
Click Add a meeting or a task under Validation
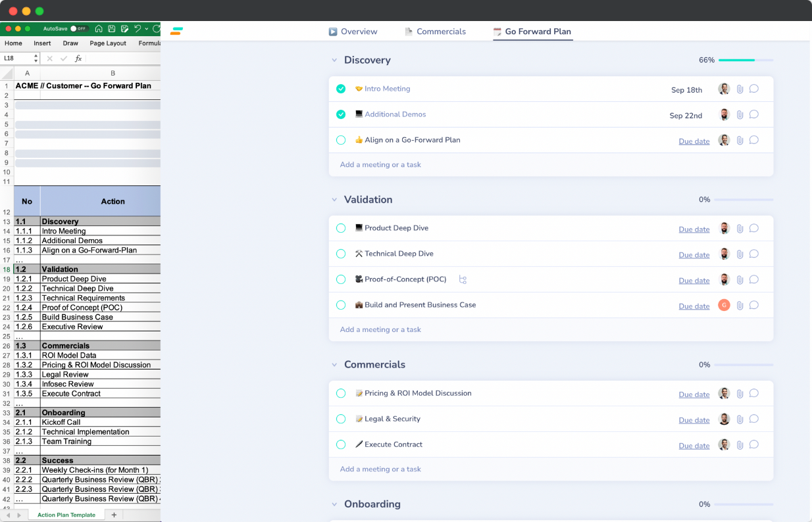click(x=380, y=329)
